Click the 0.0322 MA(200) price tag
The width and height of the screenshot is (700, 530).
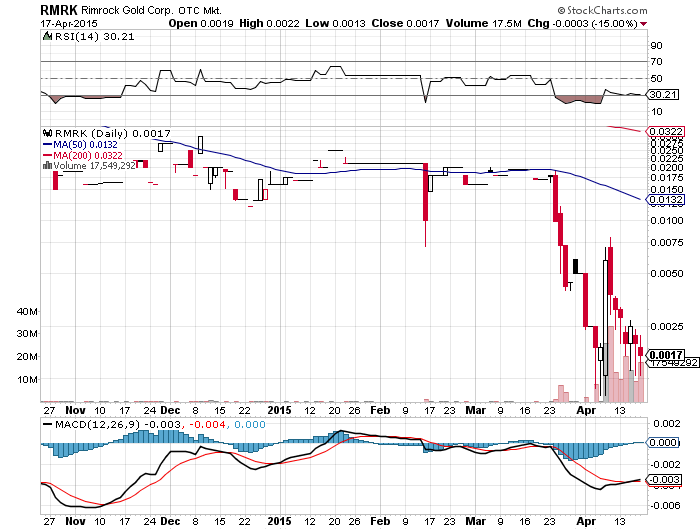click(x=665, y=132)
